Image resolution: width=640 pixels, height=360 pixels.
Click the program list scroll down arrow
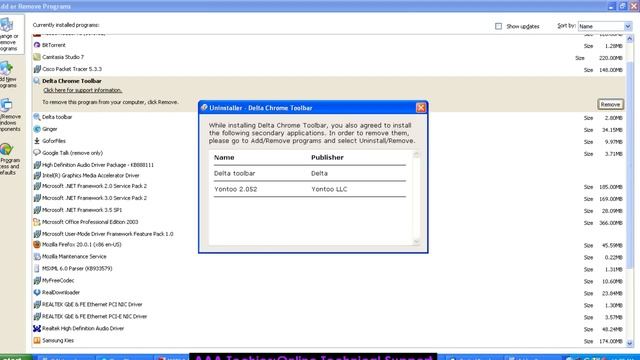point(629,343)
